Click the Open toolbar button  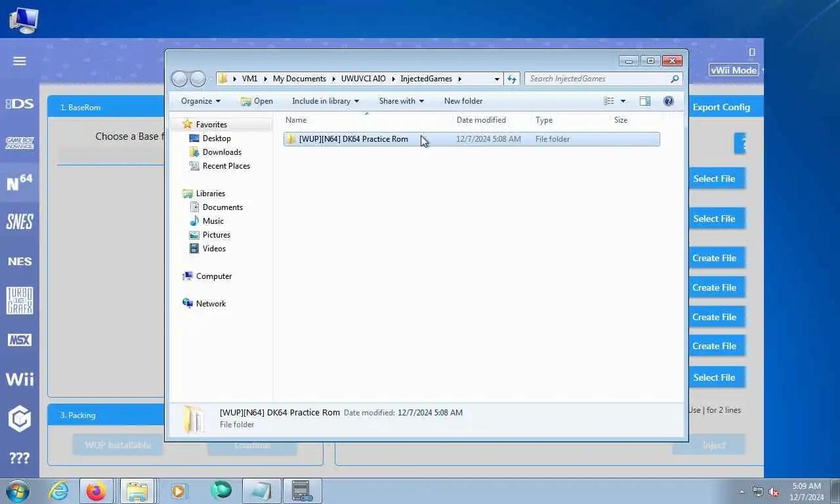pos(257,101)
